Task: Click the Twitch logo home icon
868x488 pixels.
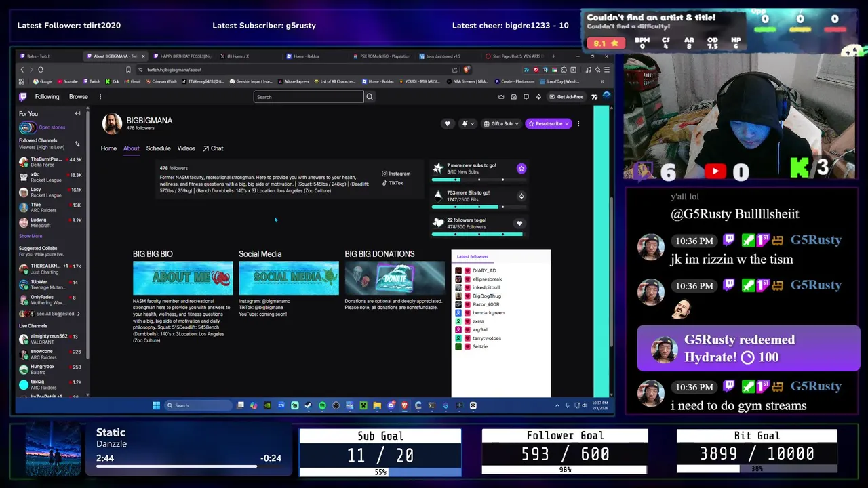Action: point(23,97)
